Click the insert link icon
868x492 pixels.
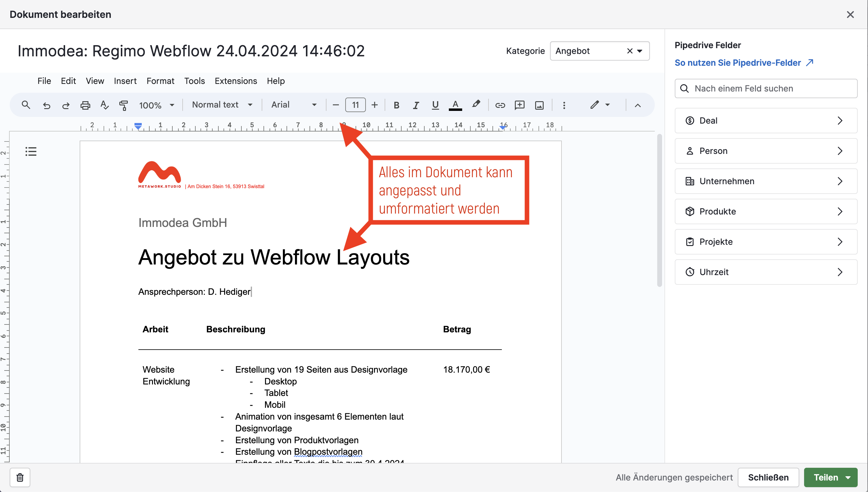[x=500, y=105]
